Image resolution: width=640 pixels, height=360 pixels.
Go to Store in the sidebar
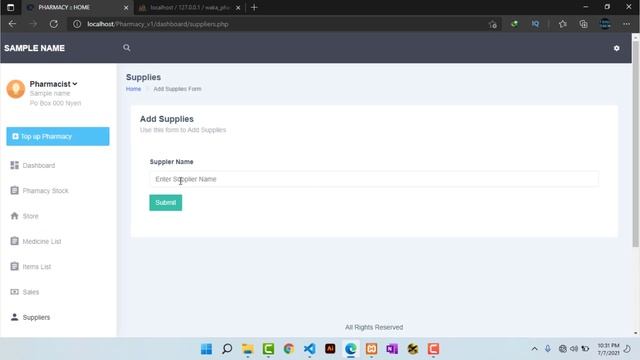click(31, 216)
